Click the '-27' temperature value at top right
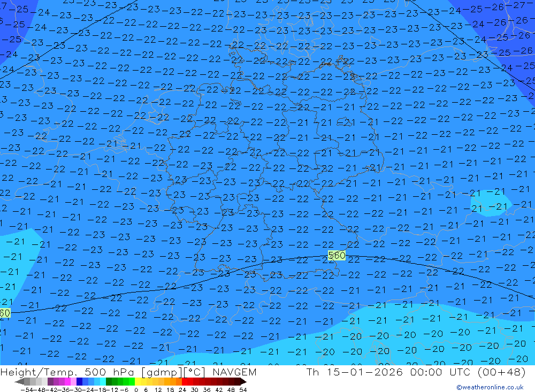Viewport: 535px width, 392px height. (x=516, y=5)
